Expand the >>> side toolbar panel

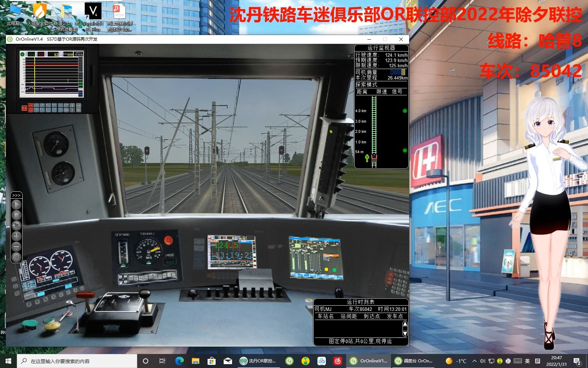(x=16, y=195)
